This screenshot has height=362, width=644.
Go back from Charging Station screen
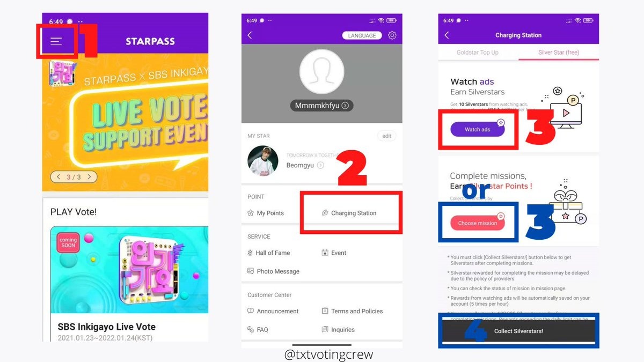[x=447, y=35]
